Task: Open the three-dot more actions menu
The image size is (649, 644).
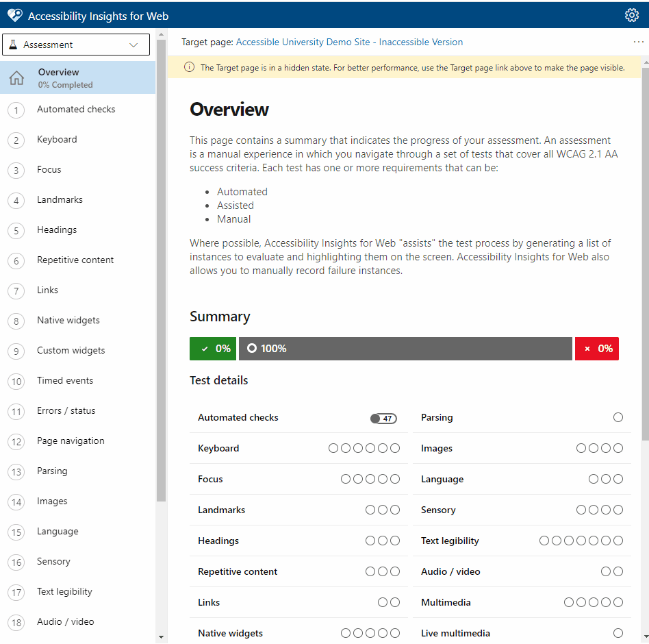Action: coord(638,42)
